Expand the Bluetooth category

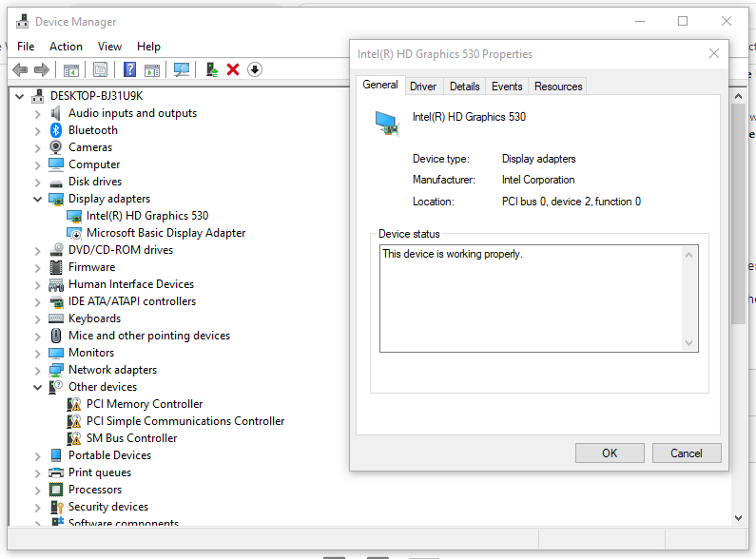[x=38, y=130]
